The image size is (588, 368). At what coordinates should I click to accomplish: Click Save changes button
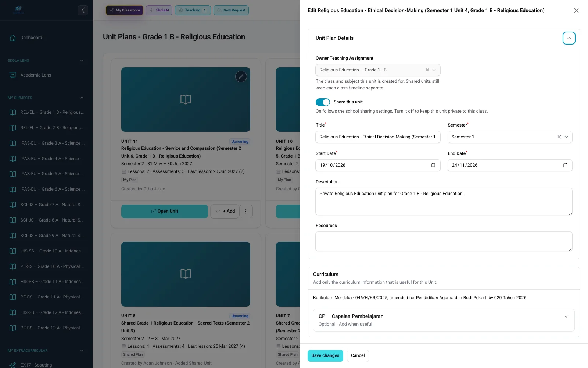pos(325,355)
